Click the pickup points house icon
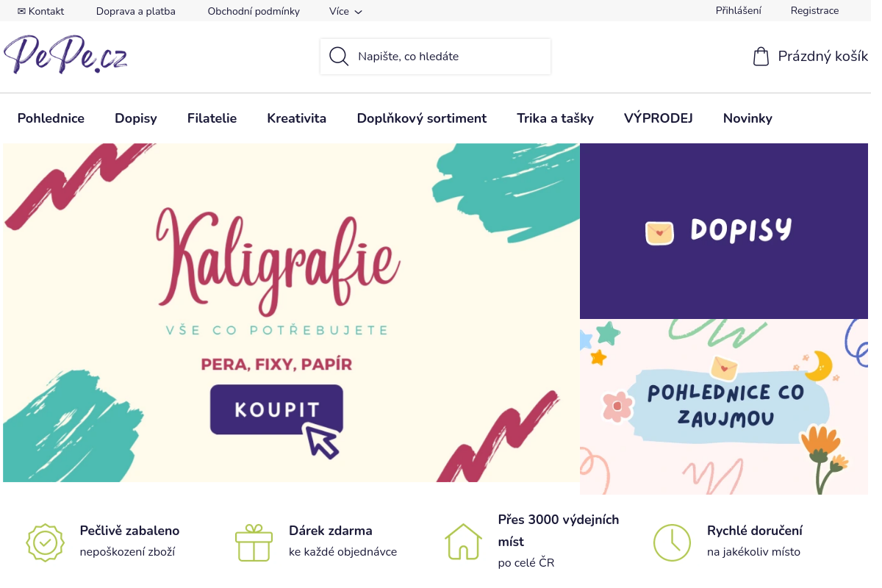Viewport: 882px width, 588px height. [x=463, y=542]
